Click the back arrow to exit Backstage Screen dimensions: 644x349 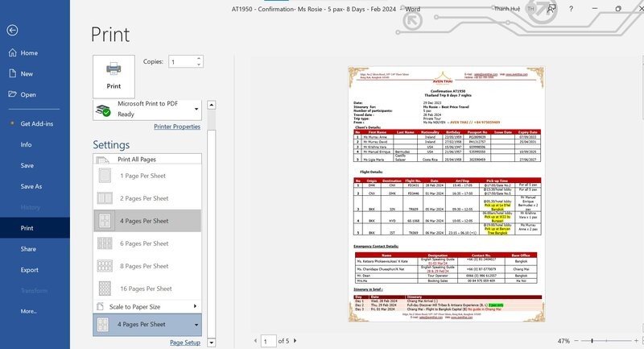pyautogui.click(x=11, y=31)
